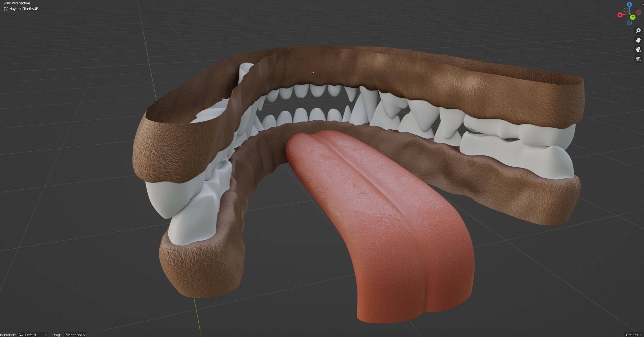Click the red X axis gizmo ball
The image size is (644, 337).
click(620, 15)
